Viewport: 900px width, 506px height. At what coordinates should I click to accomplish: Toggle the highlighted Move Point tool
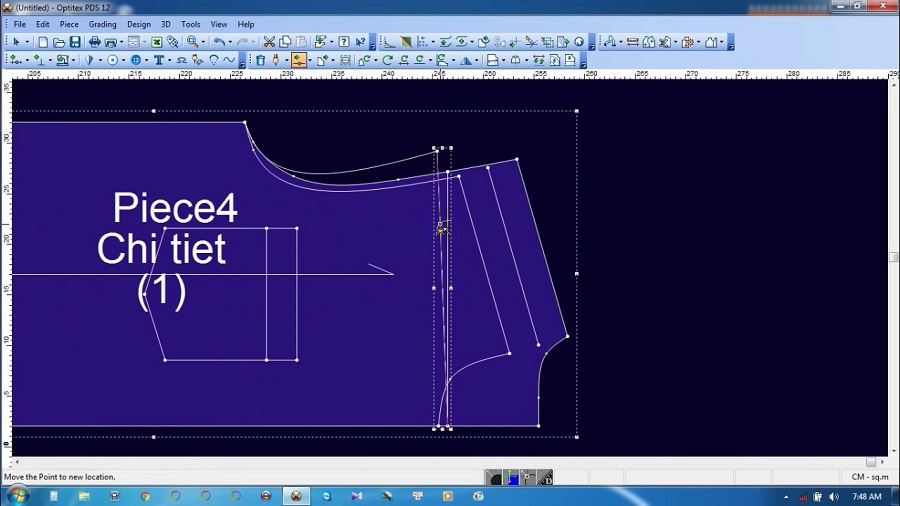click(x=298, y=60)
